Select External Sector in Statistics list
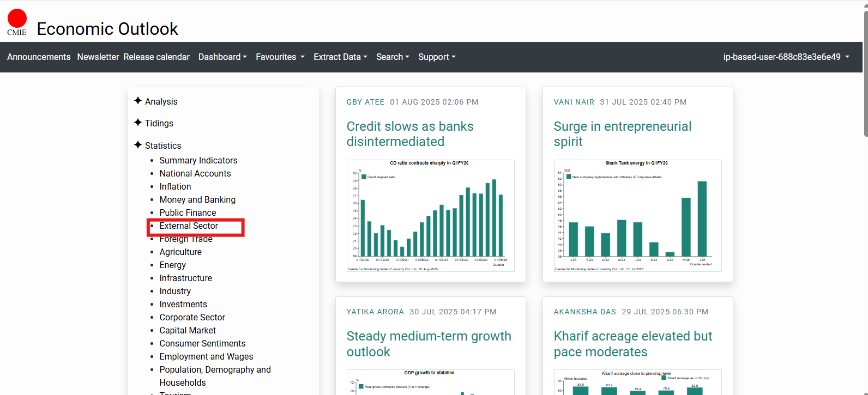868x395 pixels. tap(189, 226)
